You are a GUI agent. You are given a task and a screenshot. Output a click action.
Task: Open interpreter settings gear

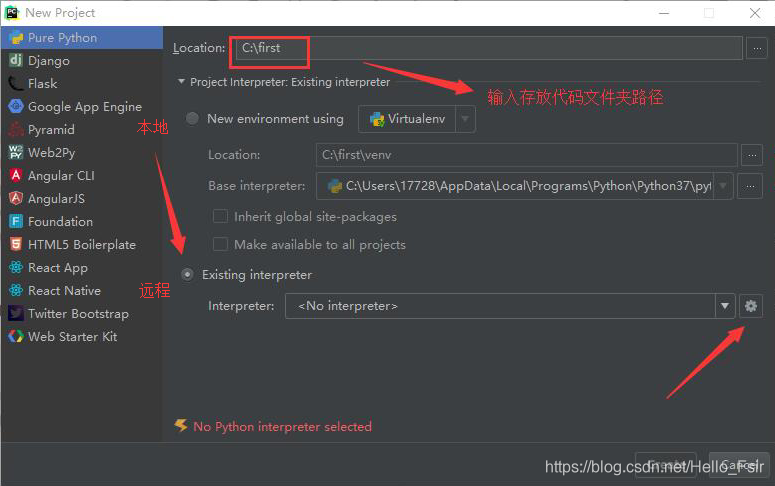coord(751,306)
